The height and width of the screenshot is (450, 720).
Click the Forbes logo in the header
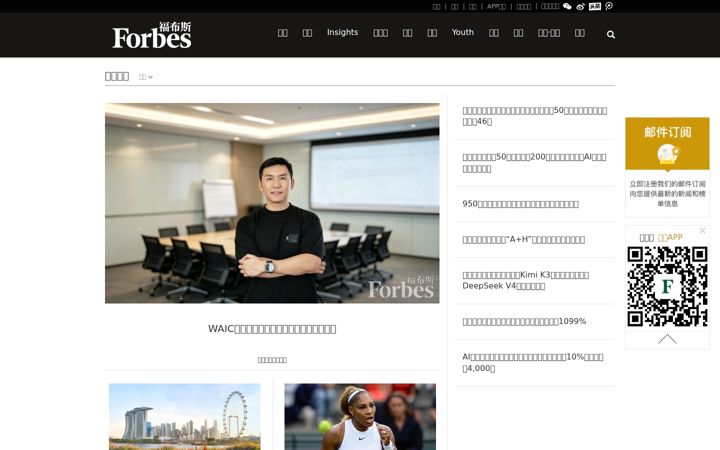152,35
